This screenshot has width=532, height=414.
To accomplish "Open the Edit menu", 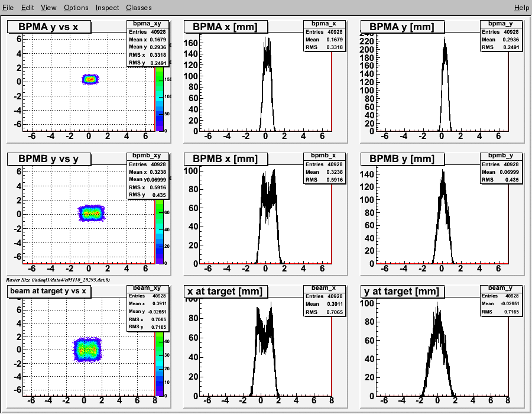I will [x=27, y=8].
